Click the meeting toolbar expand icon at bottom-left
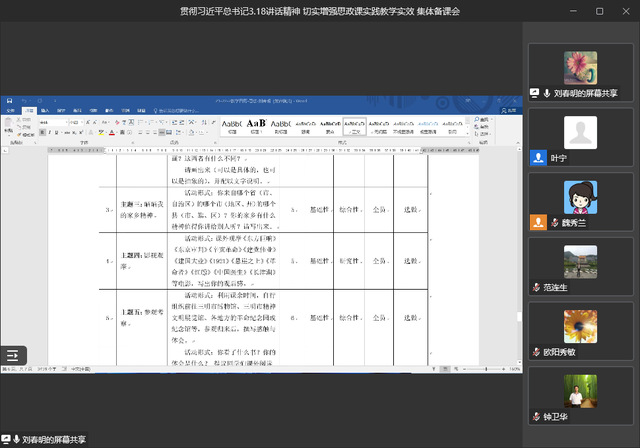Screen dimensions: 640x448 14,354
